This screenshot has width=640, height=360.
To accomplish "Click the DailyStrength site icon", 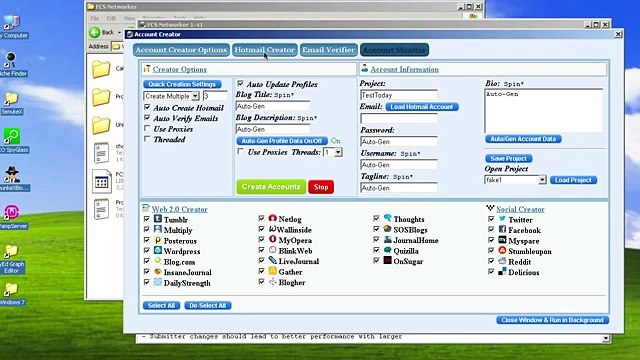I will click(158, 282).
